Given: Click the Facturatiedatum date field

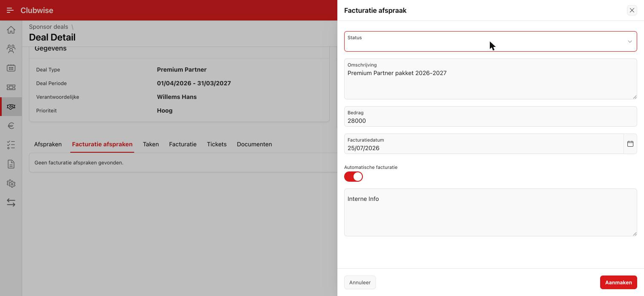Looking at the screenshot, I should [x=484, y=144].
